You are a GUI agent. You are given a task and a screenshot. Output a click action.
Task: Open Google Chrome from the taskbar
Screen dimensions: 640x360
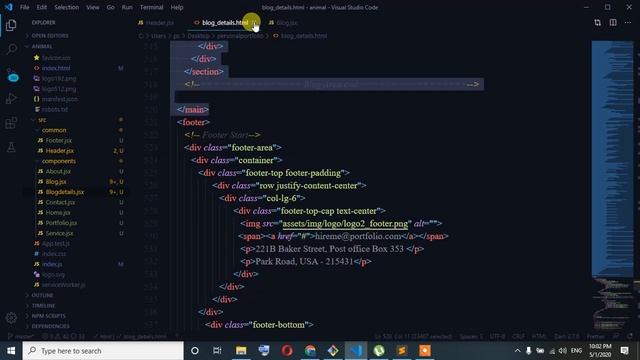310,351
